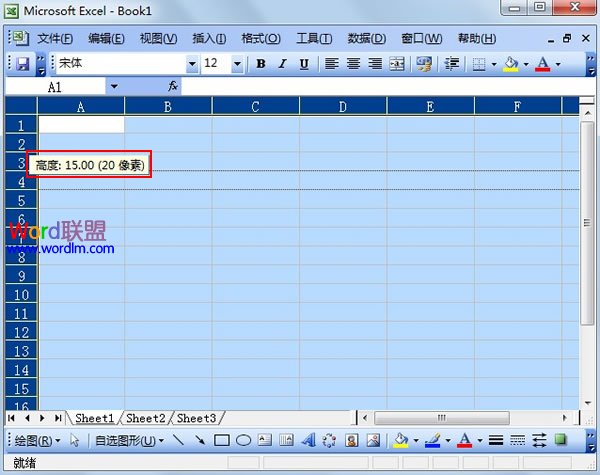Select row 10 header
This screenshot has width=600, height=475.
coord(21,295)
